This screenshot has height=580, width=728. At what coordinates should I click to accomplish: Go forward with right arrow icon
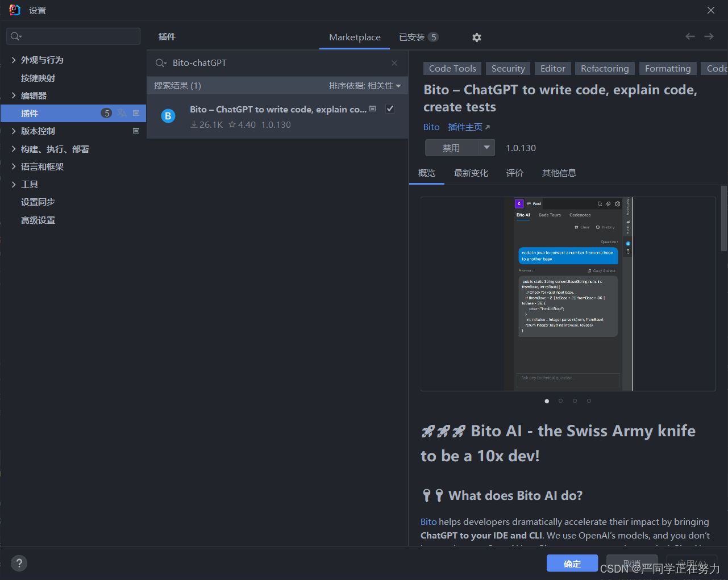[709, 36]
